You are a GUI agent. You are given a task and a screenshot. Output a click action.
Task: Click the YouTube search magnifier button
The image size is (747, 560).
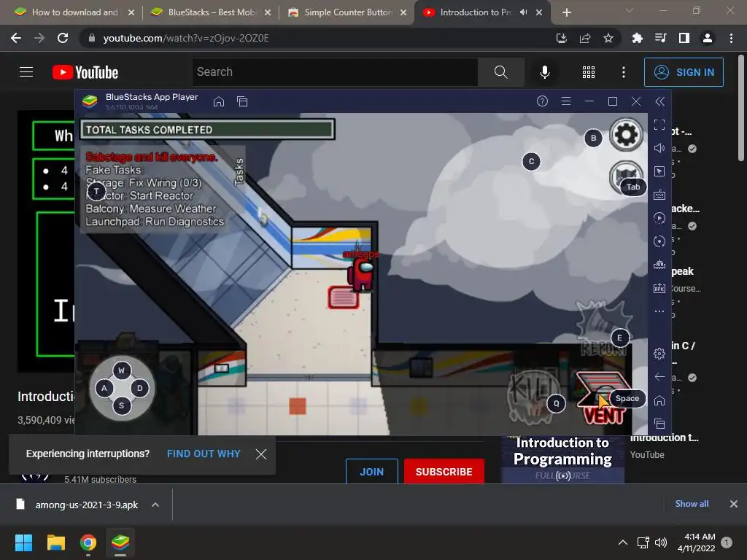click(500, 72)
